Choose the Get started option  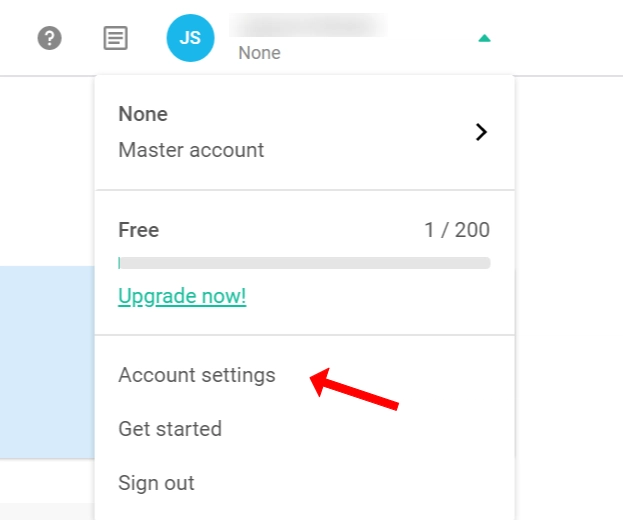click(x=170, y=429)
